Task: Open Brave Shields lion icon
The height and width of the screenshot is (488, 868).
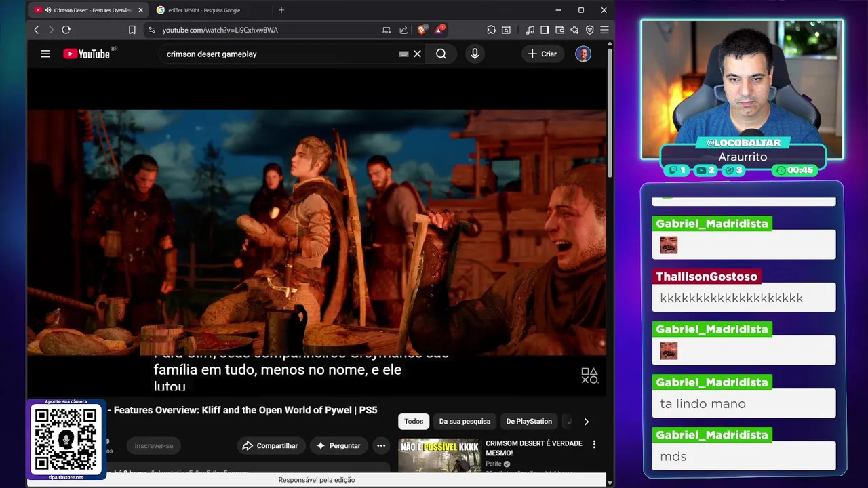Action: pyautogui.click(x=422, y=30)
